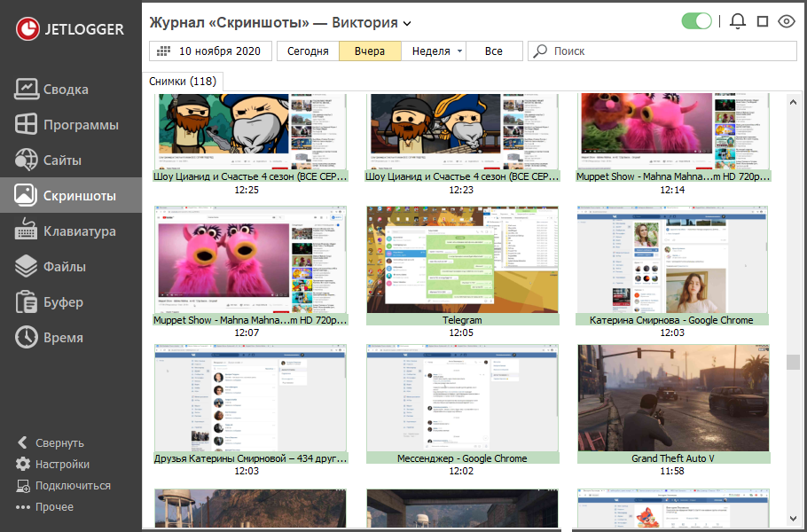This screenshot has height=532, width=807.
Task: Expand the Виктория user dropdown
Action: (407, 23)
